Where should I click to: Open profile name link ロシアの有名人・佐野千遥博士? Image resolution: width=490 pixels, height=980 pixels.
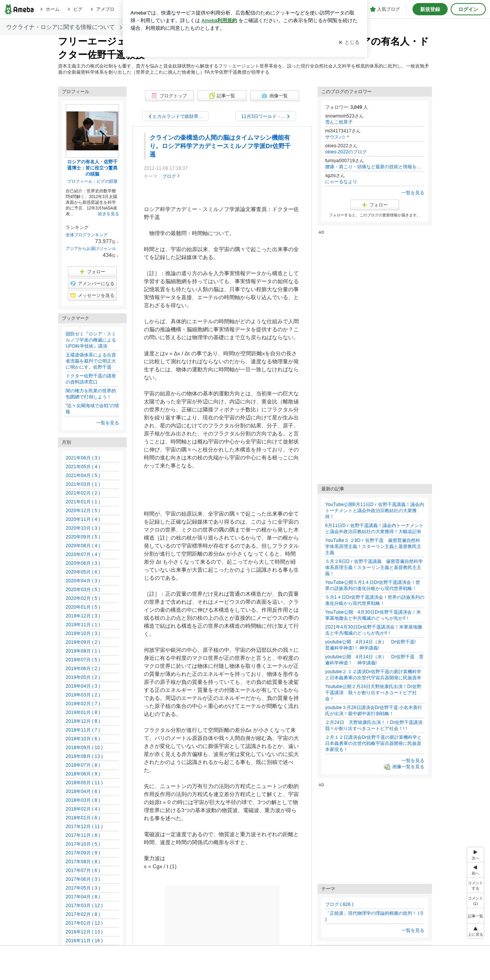92,168
